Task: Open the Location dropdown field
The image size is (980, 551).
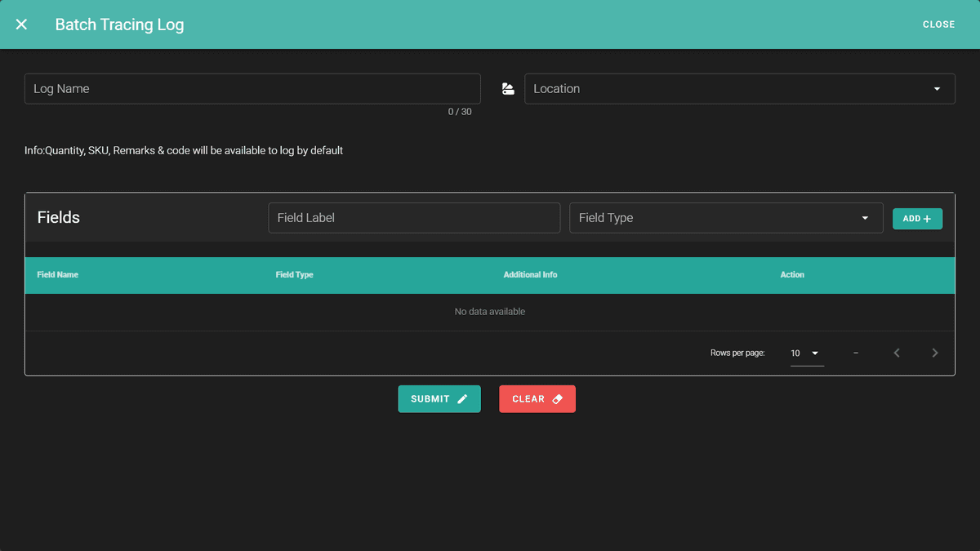Action: point(727,89)
